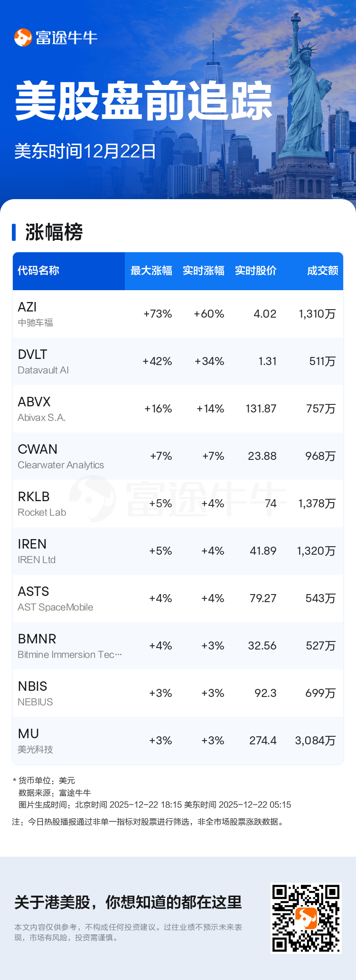Click the 实时股价 column header
356x980 pixels.
(x=255, y=271)
